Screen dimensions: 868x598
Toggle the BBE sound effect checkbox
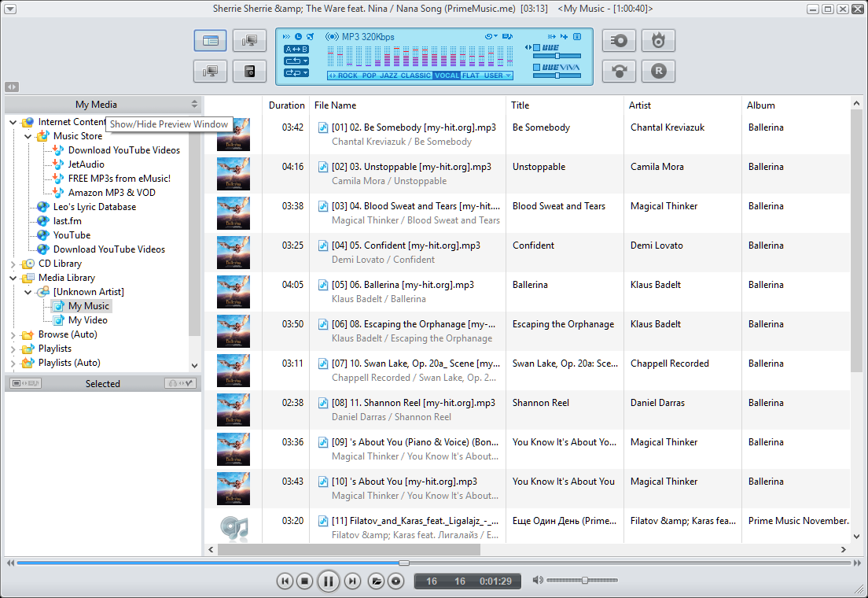[536, 48]
